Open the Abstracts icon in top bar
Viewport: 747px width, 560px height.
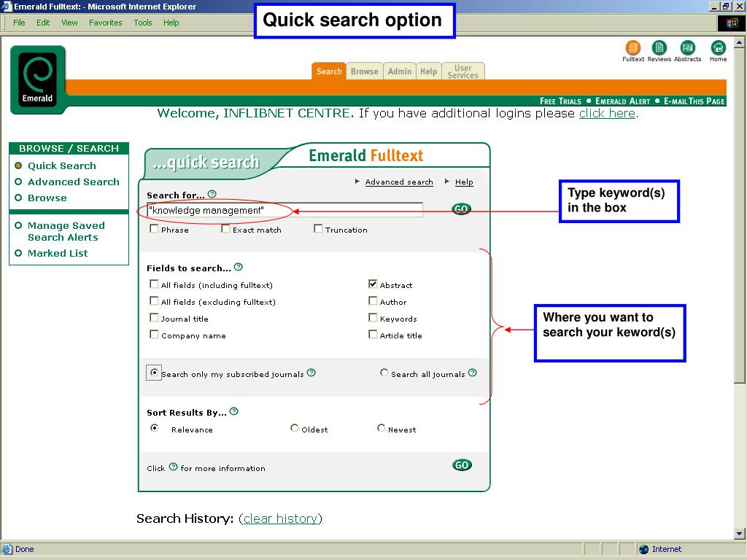click(x=687, y=48)
